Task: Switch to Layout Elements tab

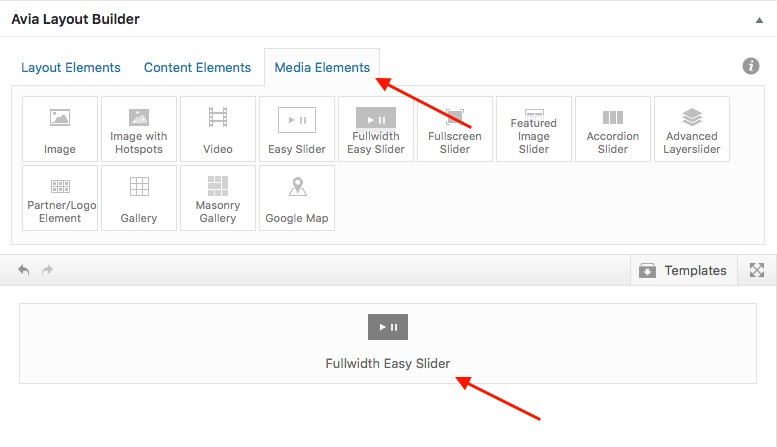Action: coord(71,67)
